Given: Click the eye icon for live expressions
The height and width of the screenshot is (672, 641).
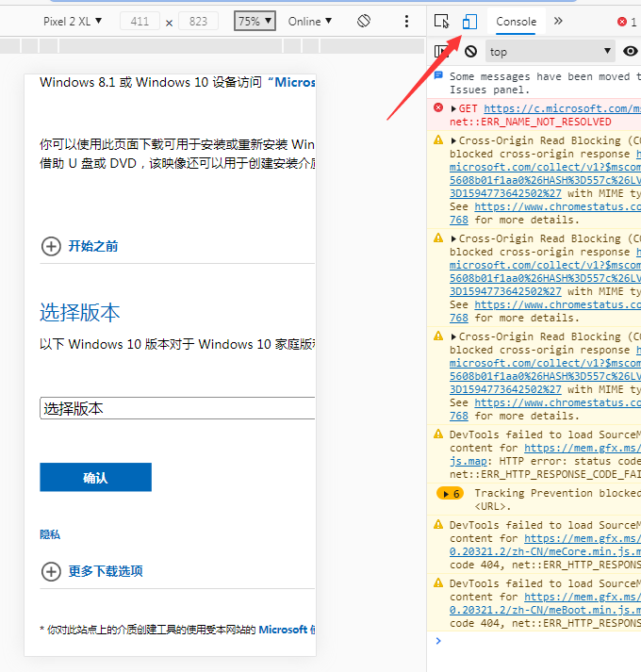Looking at the screenshot, I should 632,52.
